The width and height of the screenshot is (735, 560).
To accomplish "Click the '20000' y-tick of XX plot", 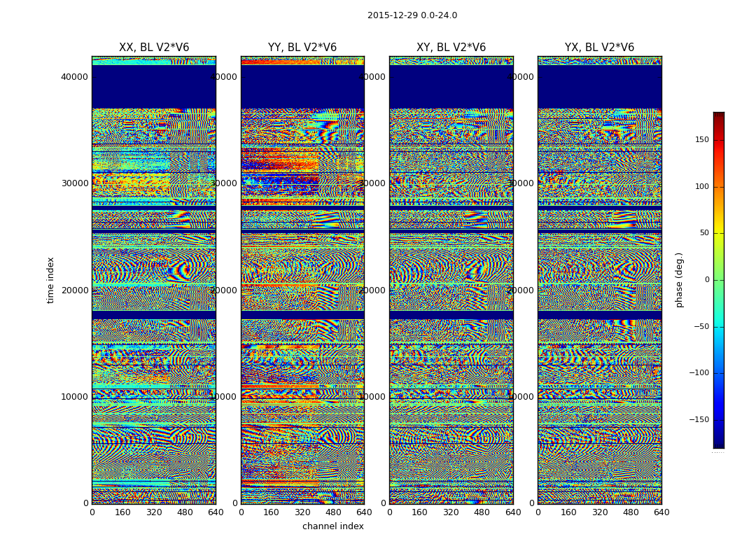I will click(74, 290).
